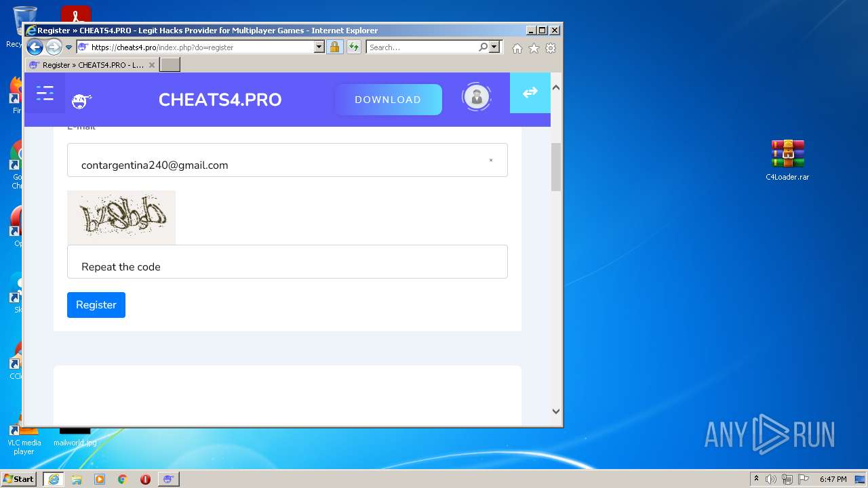Maximize the Internet Explorer window

point(542,30)
